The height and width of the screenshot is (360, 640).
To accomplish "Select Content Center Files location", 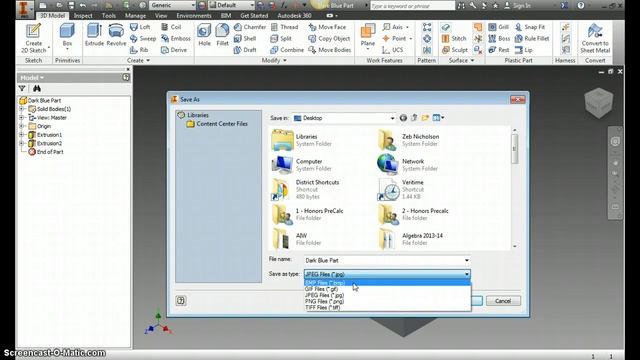I will (x=218, y=124).
